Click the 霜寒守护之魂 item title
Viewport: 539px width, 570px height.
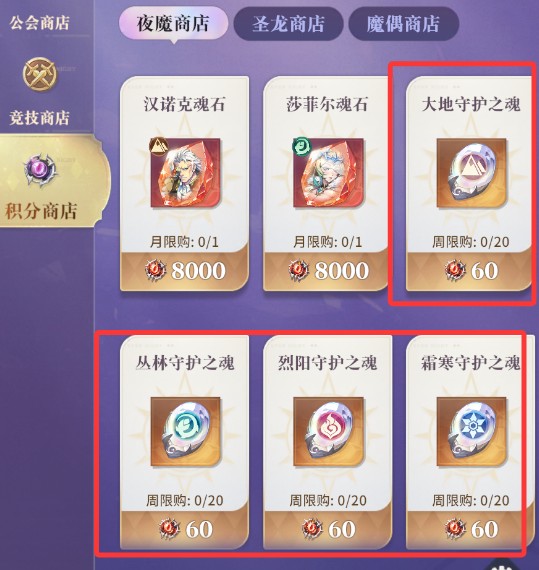point(471,363)
